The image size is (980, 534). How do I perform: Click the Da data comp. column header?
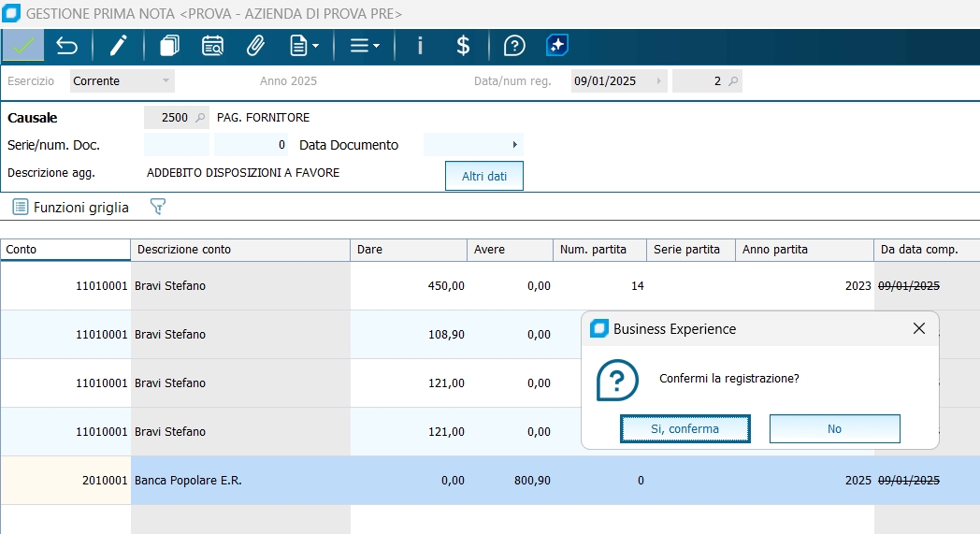927,250
